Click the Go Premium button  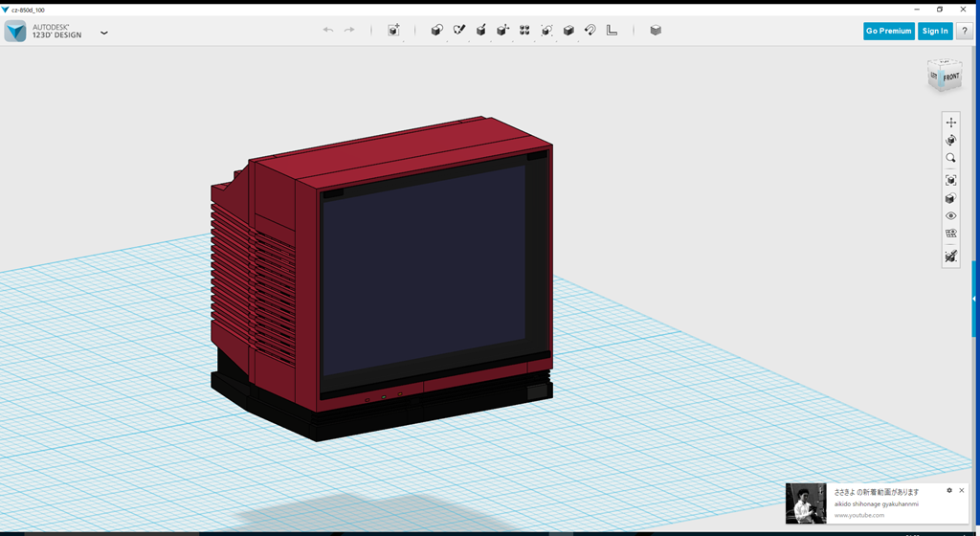click(888, 31)
